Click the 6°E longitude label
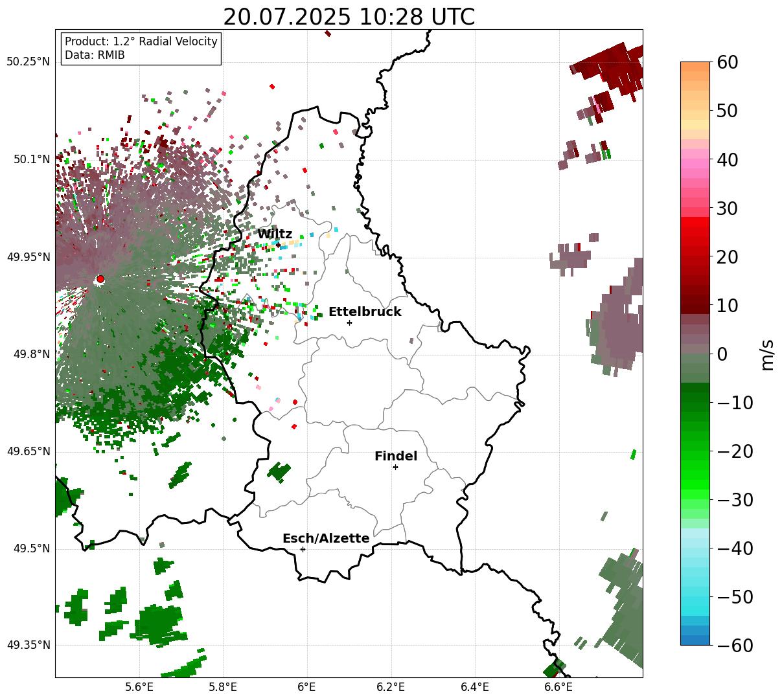The width and height of the screenshot is (782, 700). (307, 687)
